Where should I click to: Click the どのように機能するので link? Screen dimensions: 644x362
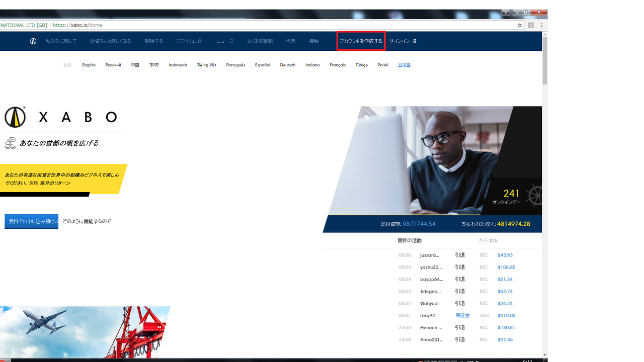87,221
